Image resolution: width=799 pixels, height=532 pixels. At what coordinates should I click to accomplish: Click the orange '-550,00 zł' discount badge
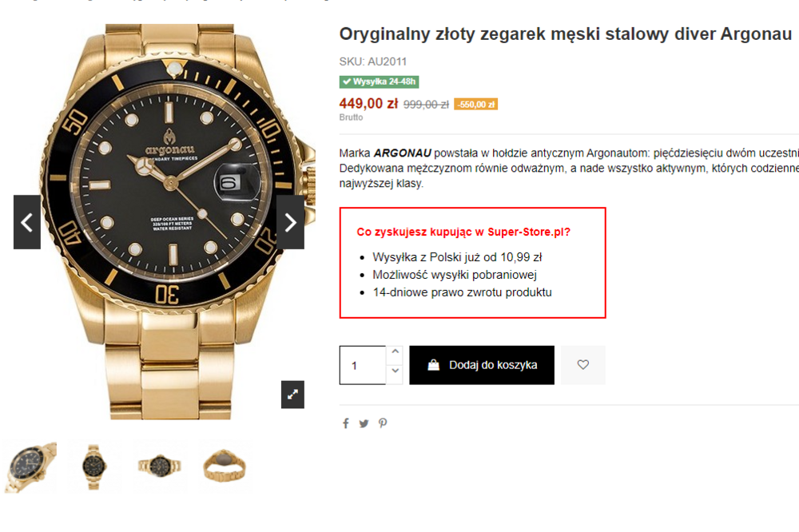(x=476, y=104)
